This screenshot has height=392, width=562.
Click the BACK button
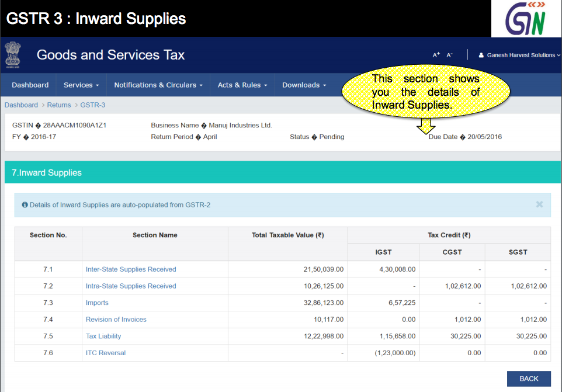[528, 379]
